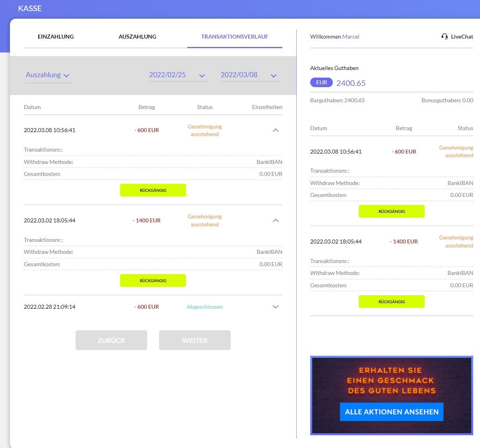Collapse the 2022.03.02 transaction details
The image size is (480, 448).
click(276, 221)
